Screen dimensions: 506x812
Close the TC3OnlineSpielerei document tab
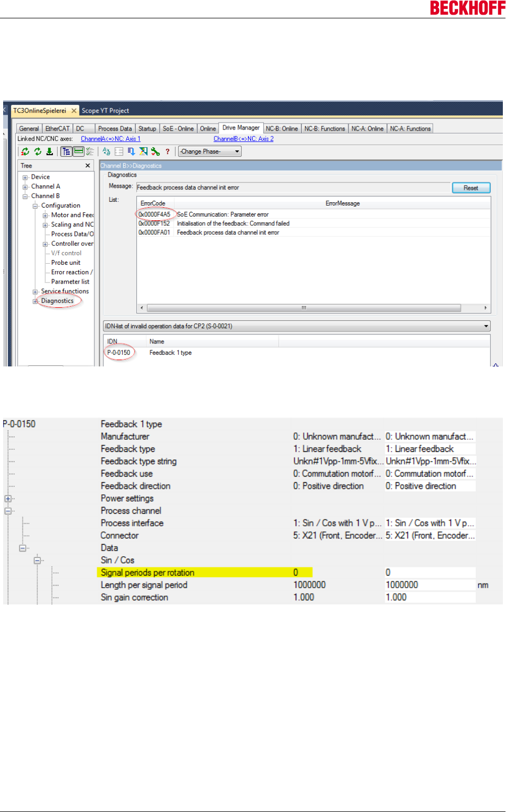(x=74, y=111)
